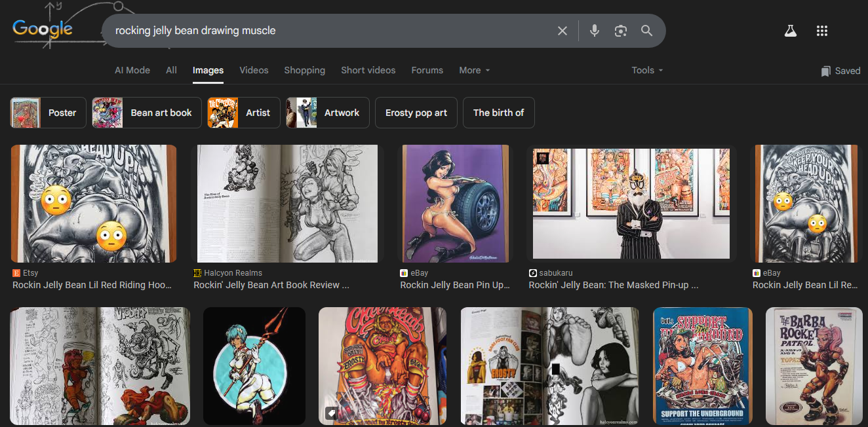This screenshot has width=868, height=427.
Task: Click the product tag icon on Chop Head image
Action: point(332,413)
